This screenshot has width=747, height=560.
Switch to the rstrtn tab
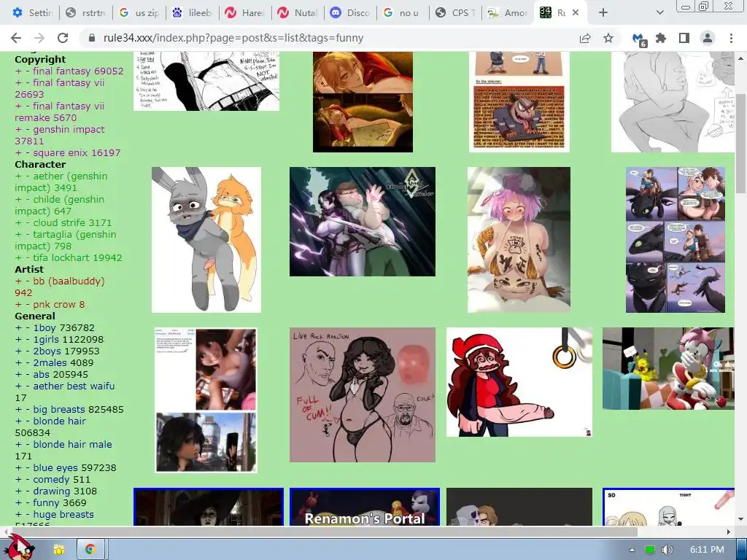(86, 13)
